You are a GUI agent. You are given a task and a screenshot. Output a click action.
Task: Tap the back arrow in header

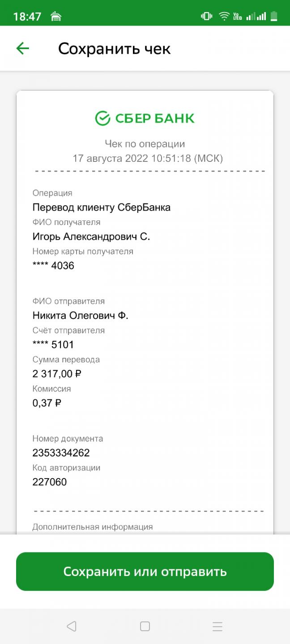pyautogui.click(x=22, y=48)
